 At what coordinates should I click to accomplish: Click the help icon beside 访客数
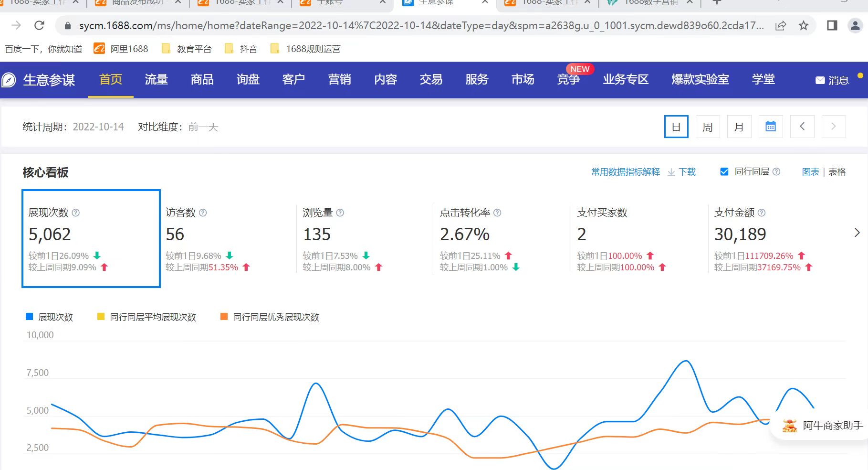coord(203,213)
